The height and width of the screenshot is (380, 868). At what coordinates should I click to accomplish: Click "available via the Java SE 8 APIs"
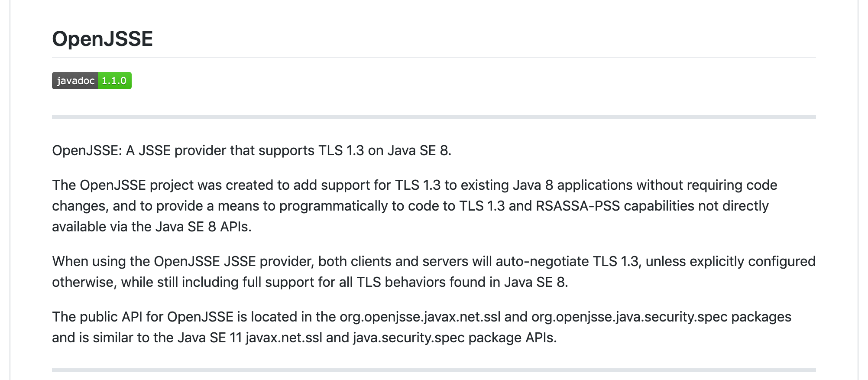(x=152, y=227)
